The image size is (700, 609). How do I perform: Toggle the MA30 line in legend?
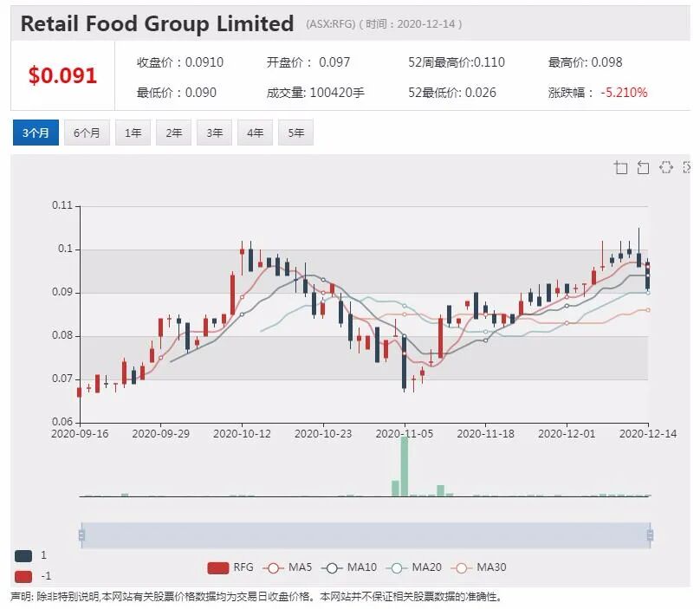(x=478, y=567)
